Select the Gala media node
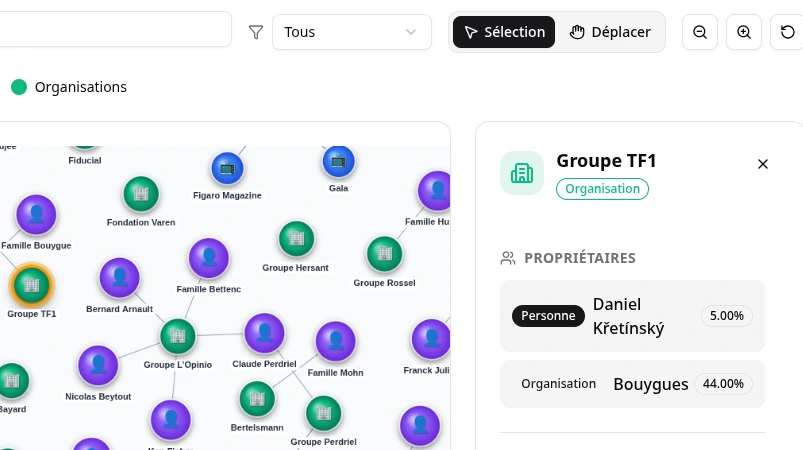The width and height of the screenshot is (803, 450). click(338, 161)
